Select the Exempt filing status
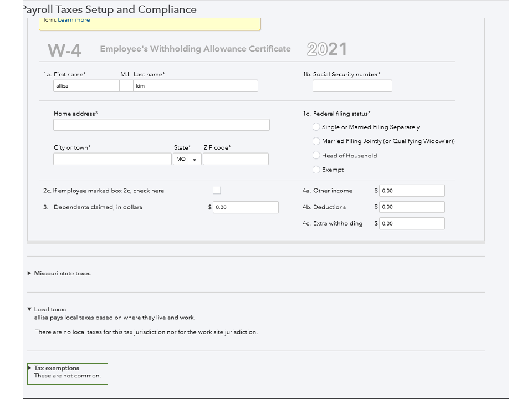 [316, 170]
